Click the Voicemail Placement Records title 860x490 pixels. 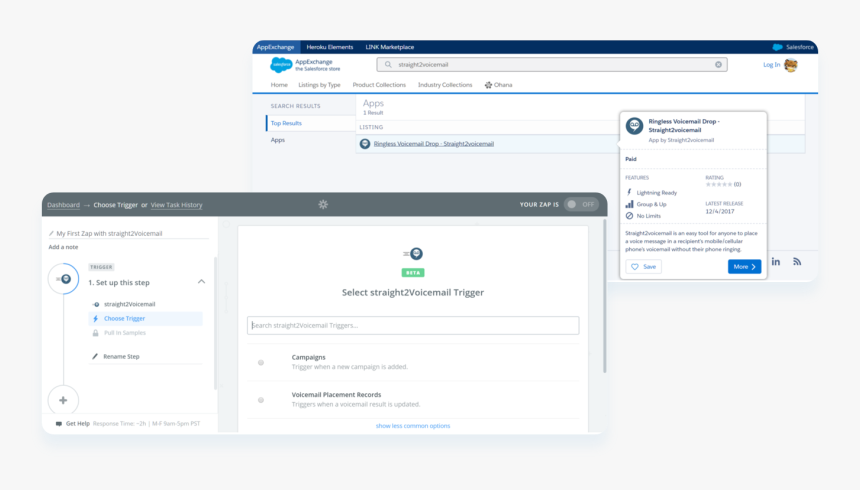pyautogui.click(x=336, y=395)
